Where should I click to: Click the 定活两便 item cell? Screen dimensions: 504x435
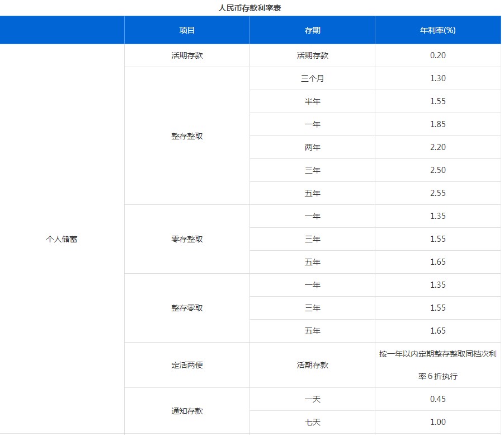click(187, 365)
